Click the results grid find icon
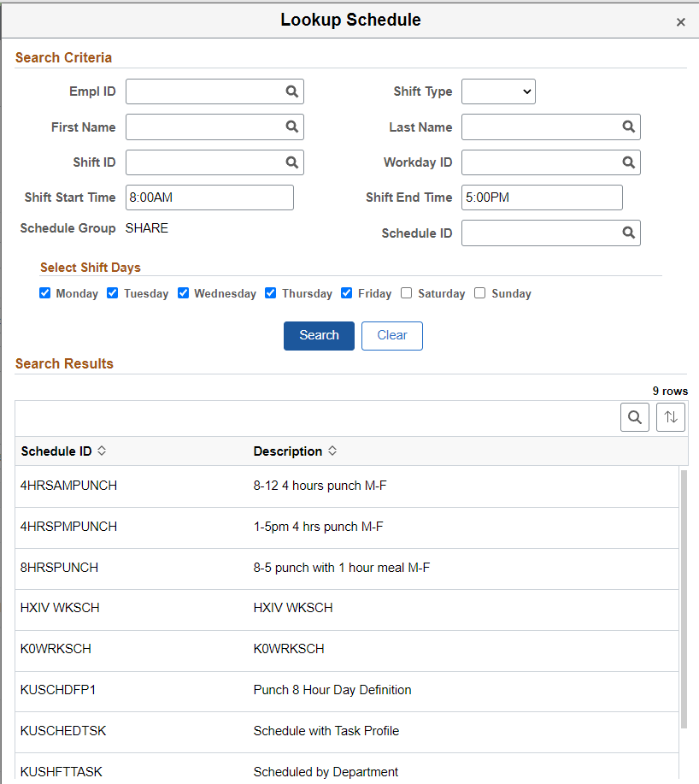 pos(635,417)
